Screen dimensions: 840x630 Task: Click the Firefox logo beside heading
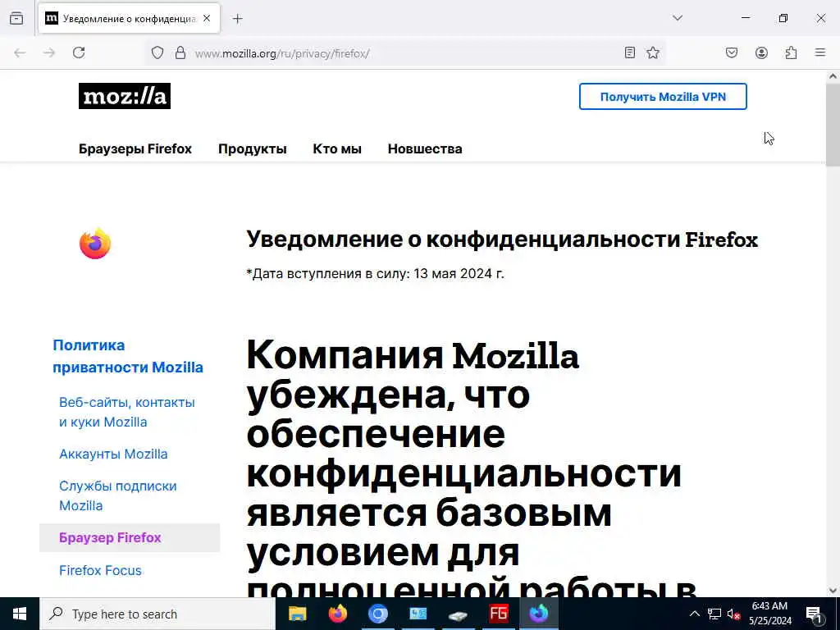click(95, 244)
